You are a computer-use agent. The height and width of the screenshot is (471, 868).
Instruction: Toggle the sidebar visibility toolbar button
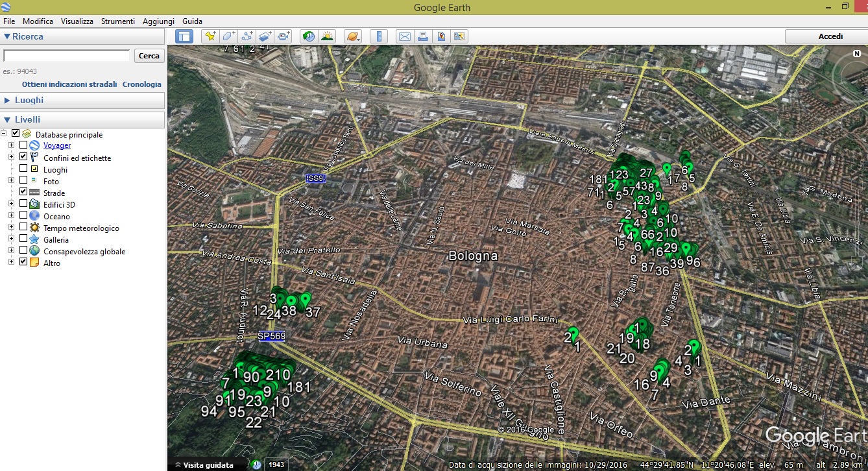(184, 36)
